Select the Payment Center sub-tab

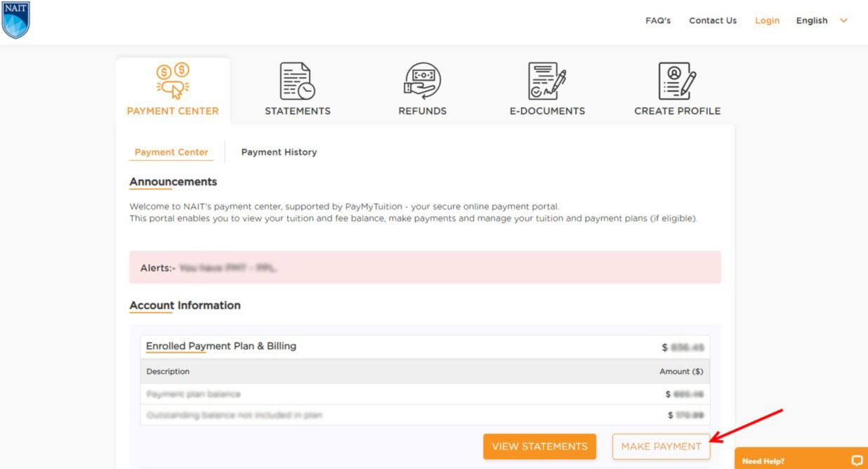point(171,152)
